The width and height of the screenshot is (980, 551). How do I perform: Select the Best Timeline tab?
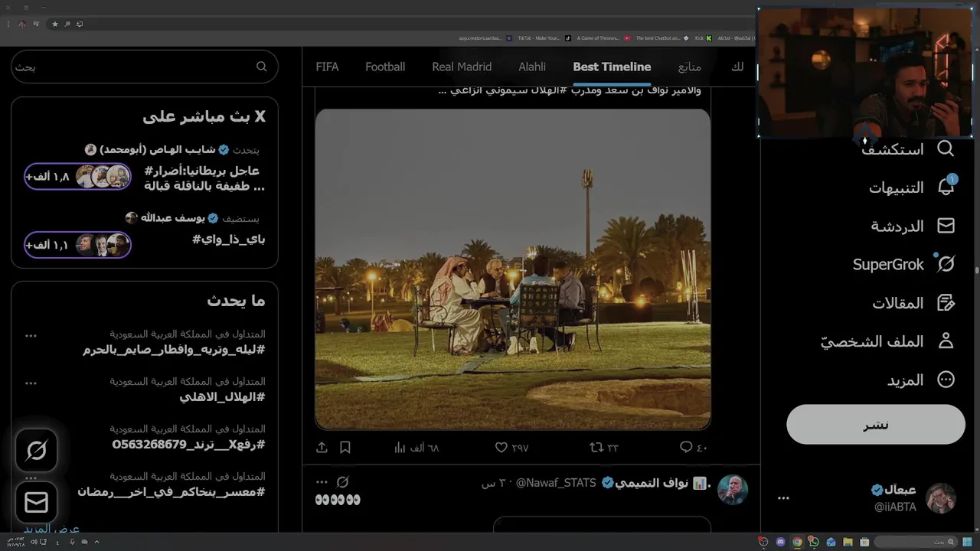612,67
